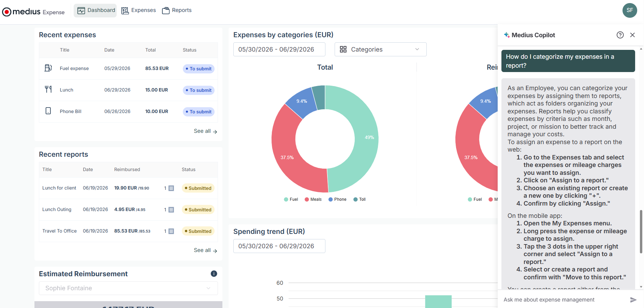Open the Lunch for client report
The height and width of the screenshot is (308, 644).
point(59,188)
